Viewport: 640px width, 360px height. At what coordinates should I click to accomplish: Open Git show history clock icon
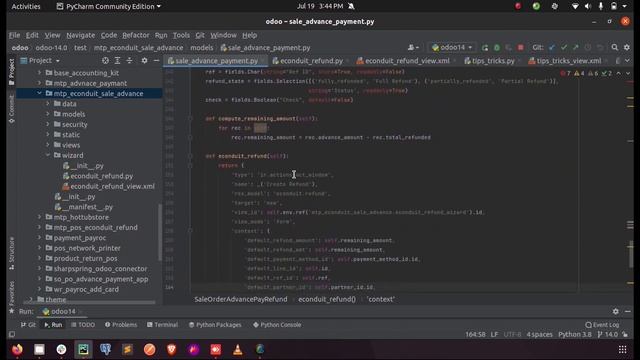[587, 48]
